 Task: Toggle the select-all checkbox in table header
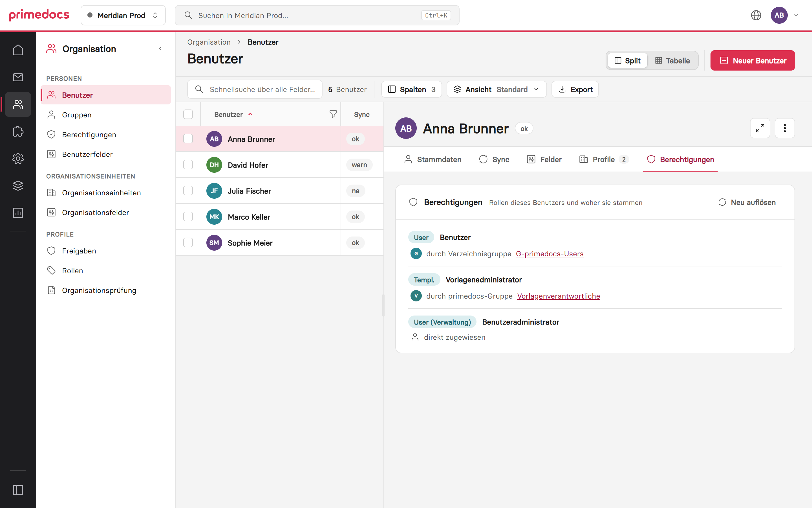188,114
